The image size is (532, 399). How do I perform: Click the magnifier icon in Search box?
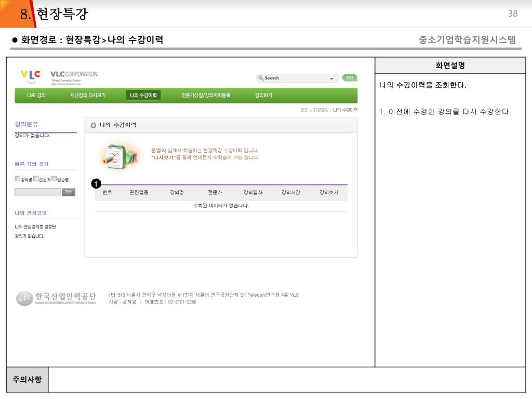[261, 78]
